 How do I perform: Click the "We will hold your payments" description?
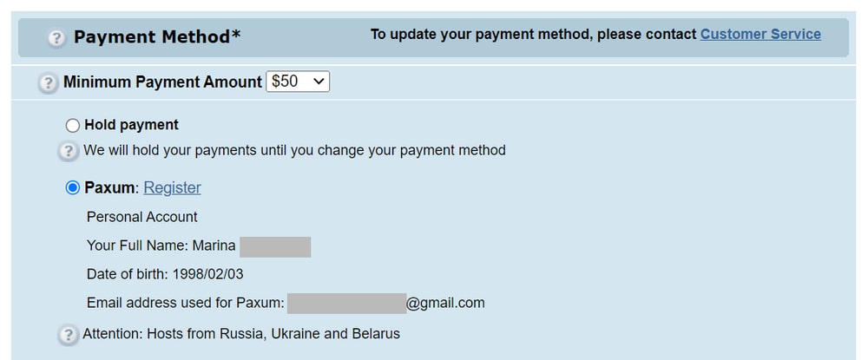pos(294,150)
